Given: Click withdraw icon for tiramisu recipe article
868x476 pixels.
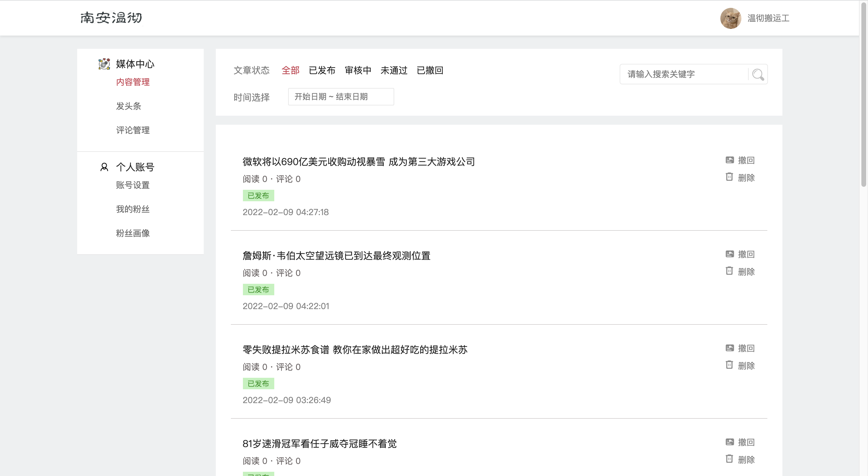Looking at the screenshot, I should point(729,348).
